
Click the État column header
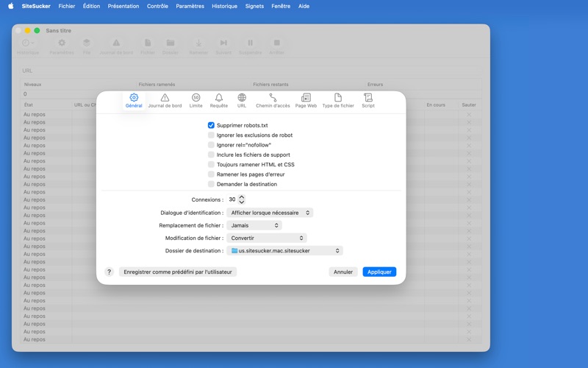pyautogui.click(x=28, y=105)
